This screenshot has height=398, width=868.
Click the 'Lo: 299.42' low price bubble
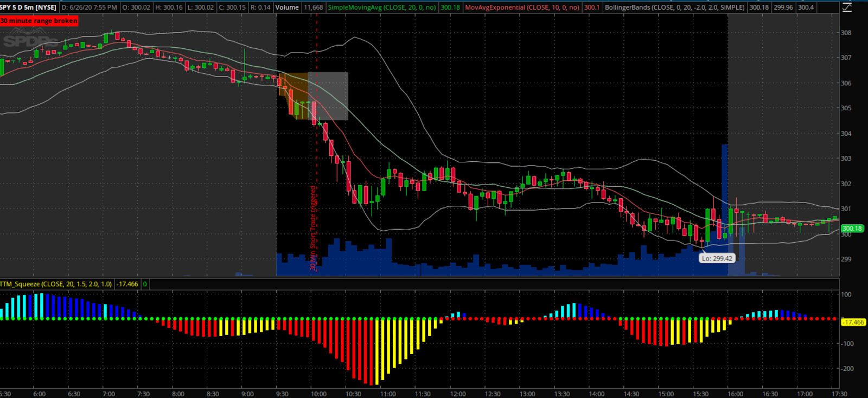click(717, 258)
